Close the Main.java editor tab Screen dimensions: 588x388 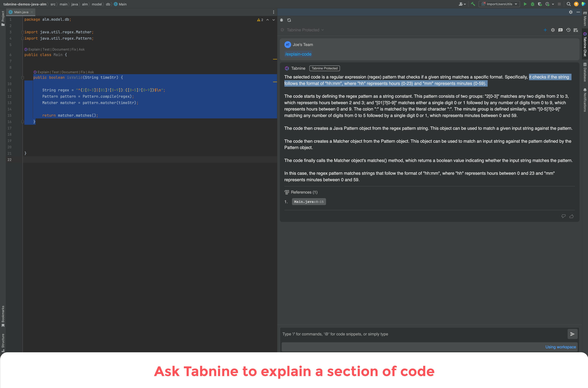coord(32,12)
